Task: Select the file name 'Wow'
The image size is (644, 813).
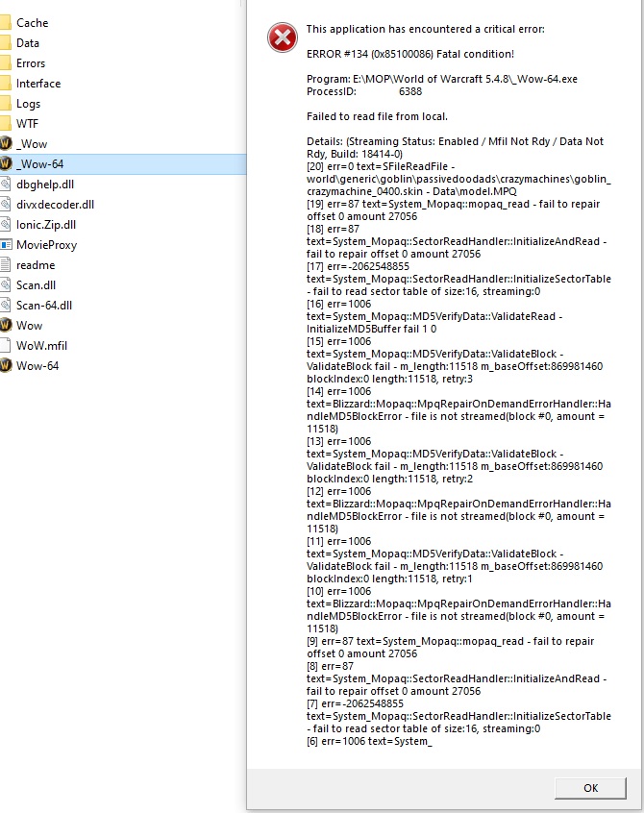Action: point(29,326)
